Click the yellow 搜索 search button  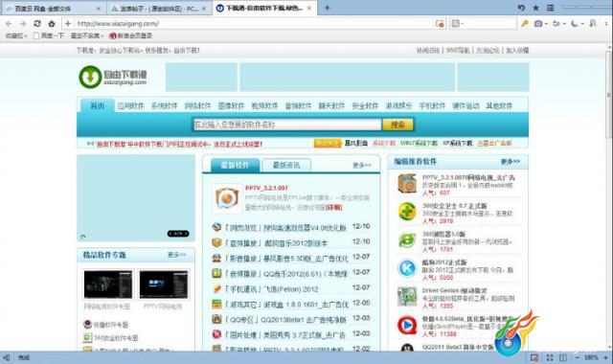[x=397, y=125]
